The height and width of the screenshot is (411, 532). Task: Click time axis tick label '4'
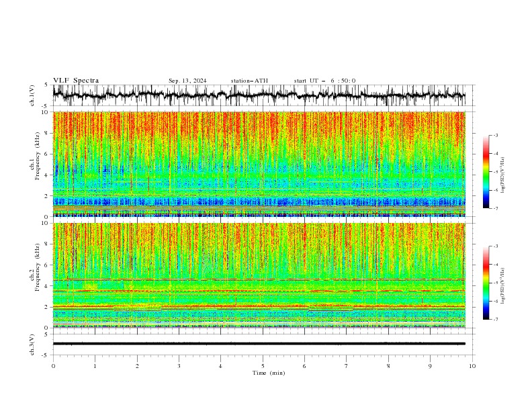tap(220, 366)
